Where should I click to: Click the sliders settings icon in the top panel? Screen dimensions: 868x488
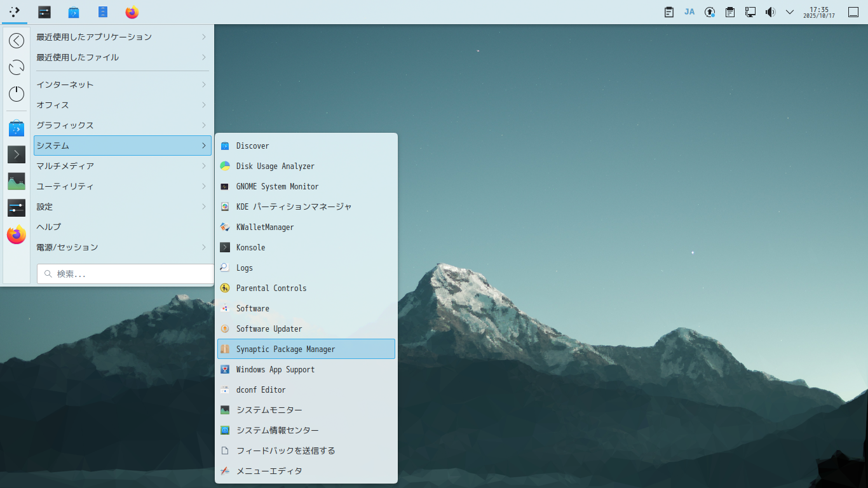click(x=44, y=12)
